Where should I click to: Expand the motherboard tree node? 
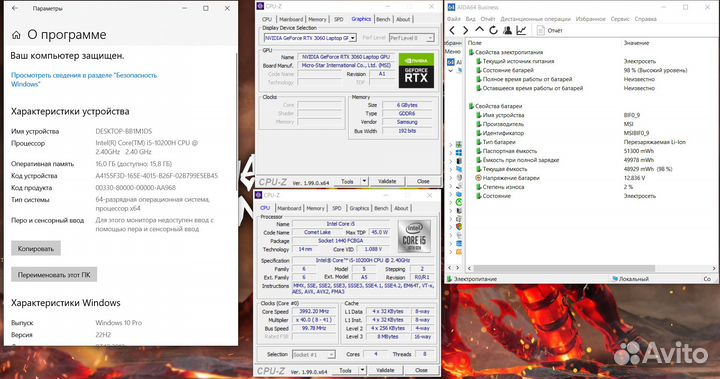tap(450, 145)
